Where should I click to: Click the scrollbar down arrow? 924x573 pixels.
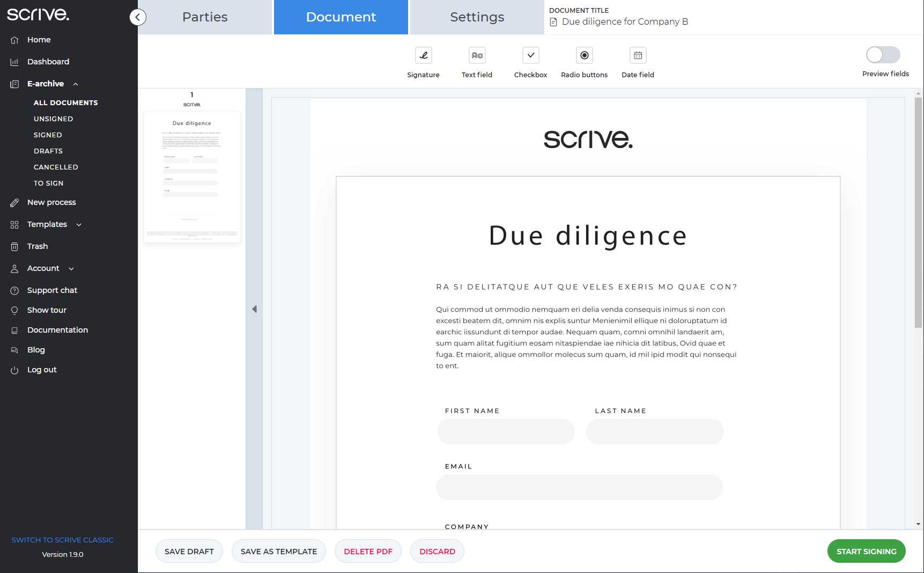coord(919,524)
